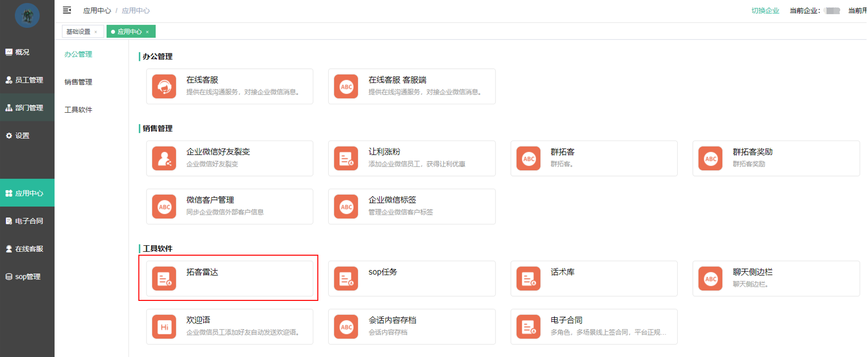Select 部门管理 in the left sidebar
The image size is (868, 357).
point(27,108)
